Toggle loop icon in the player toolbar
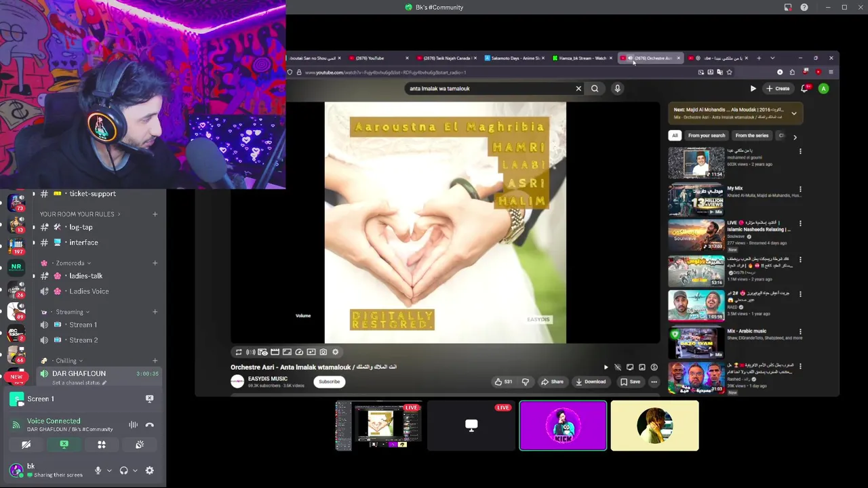This screenshot has height=488, width=868. coord(238,352)
